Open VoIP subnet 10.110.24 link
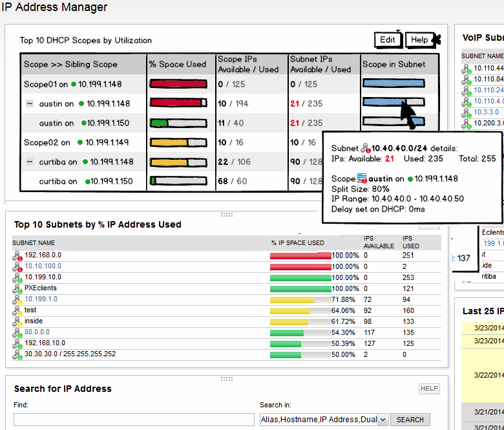 point(489,90)
